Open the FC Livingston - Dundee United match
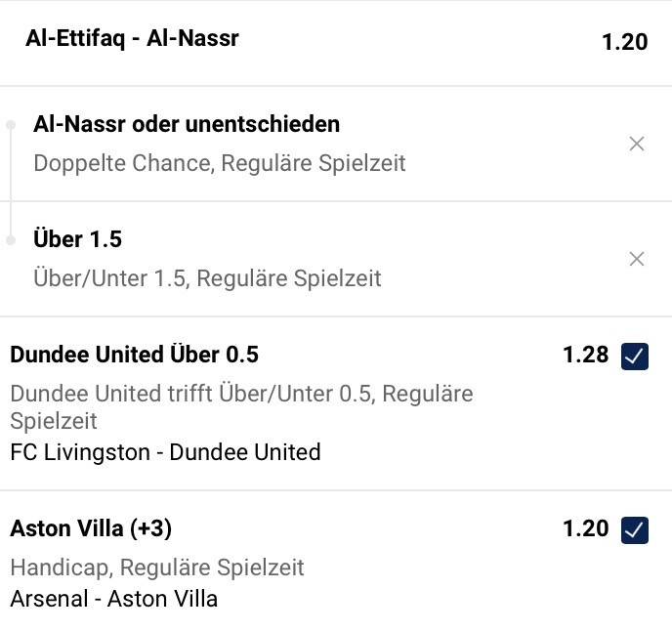 (x=165, y=452)
